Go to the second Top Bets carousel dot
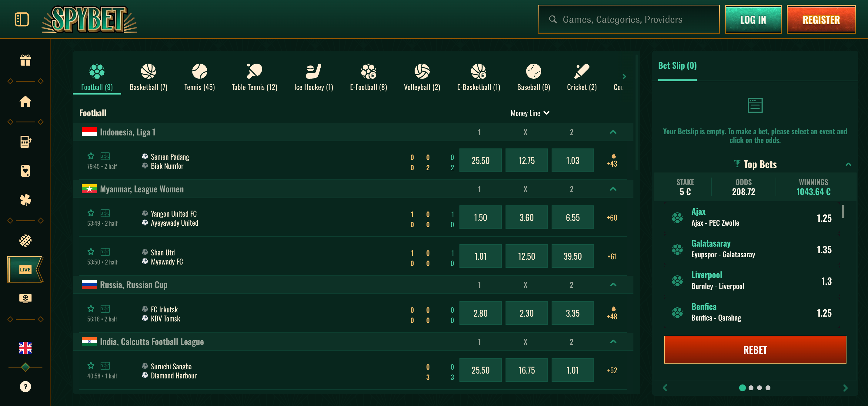The height and width of the screenshot is (406, 868). click(x=751, y=388)
